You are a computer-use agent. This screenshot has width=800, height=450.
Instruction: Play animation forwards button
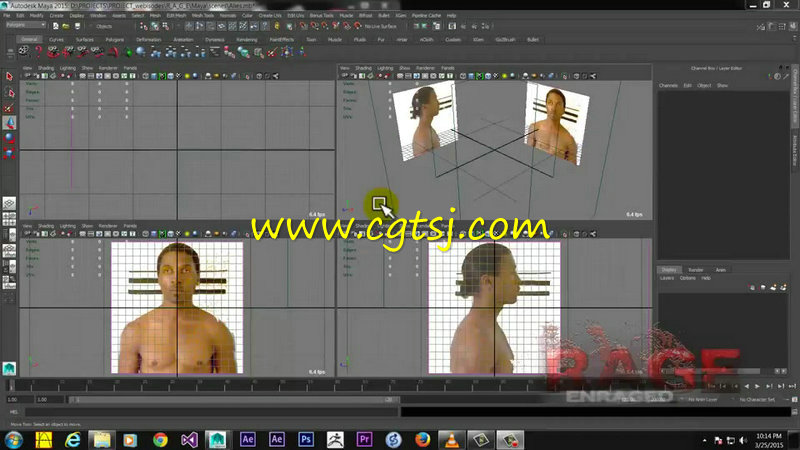[x=758, y=386]
